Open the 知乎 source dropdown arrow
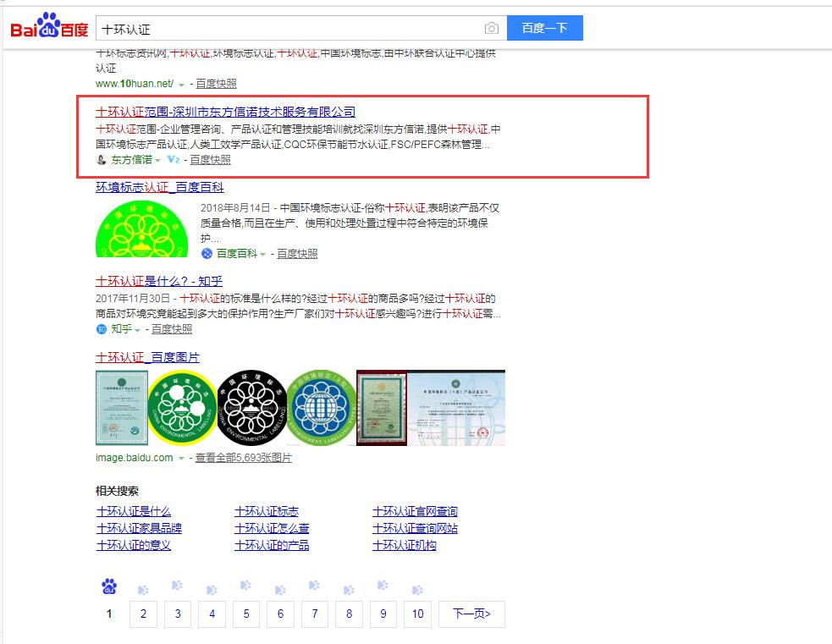The height and width of the screenshot is (644, 832). 136,328
